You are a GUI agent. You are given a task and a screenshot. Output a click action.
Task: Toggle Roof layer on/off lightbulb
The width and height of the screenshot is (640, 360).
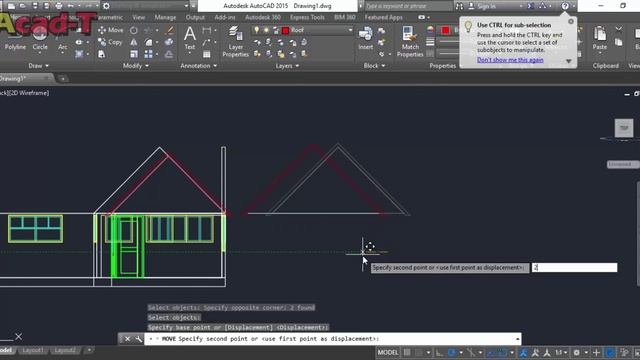point(256,30)
